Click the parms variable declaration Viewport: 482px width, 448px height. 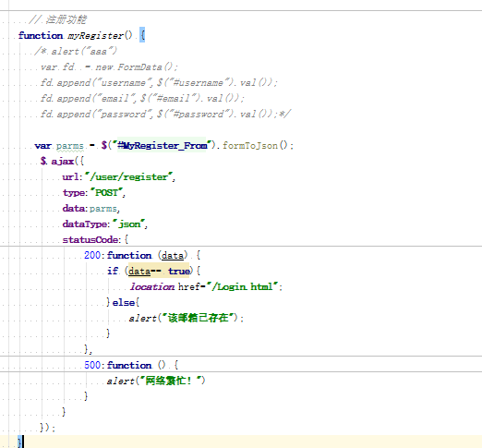[x=70, y=146]
